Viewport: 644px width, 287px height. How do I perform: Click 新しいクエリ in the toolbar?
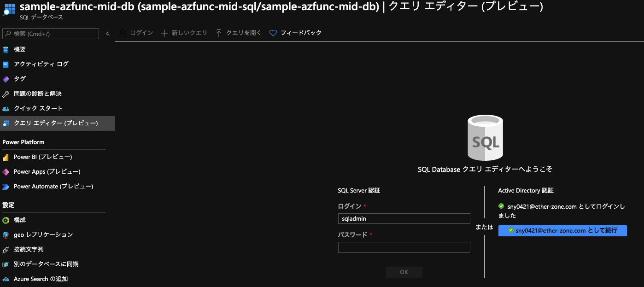click(x=184, y=33)
